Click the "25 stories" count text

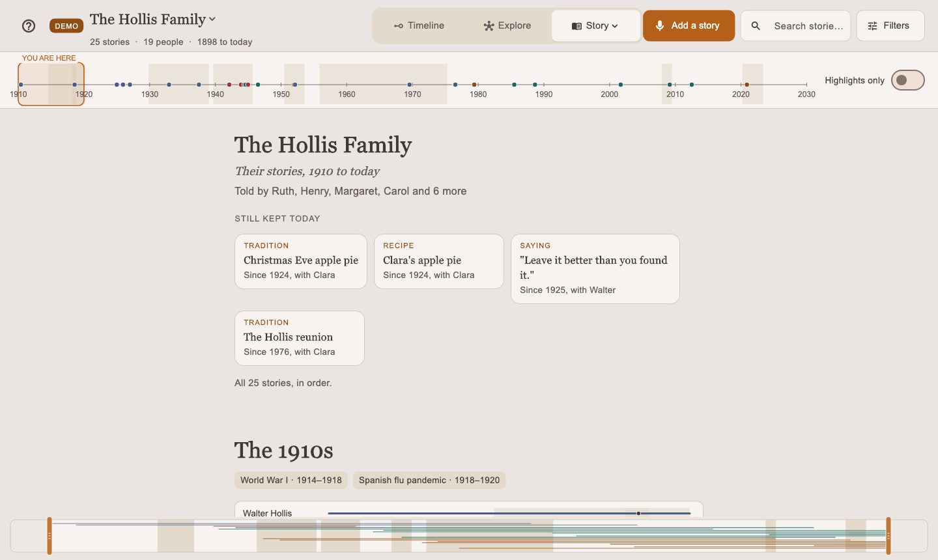click(x=110, y=42)
